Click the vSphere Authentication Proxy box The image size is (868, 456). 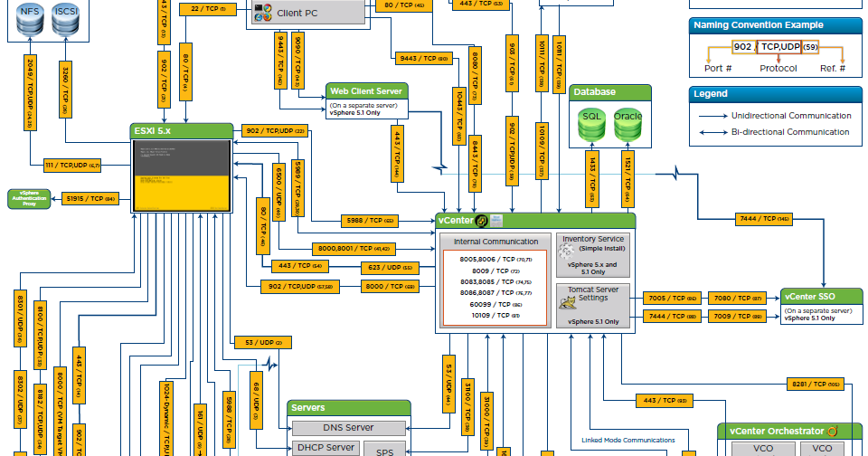(x=29, y=199)
